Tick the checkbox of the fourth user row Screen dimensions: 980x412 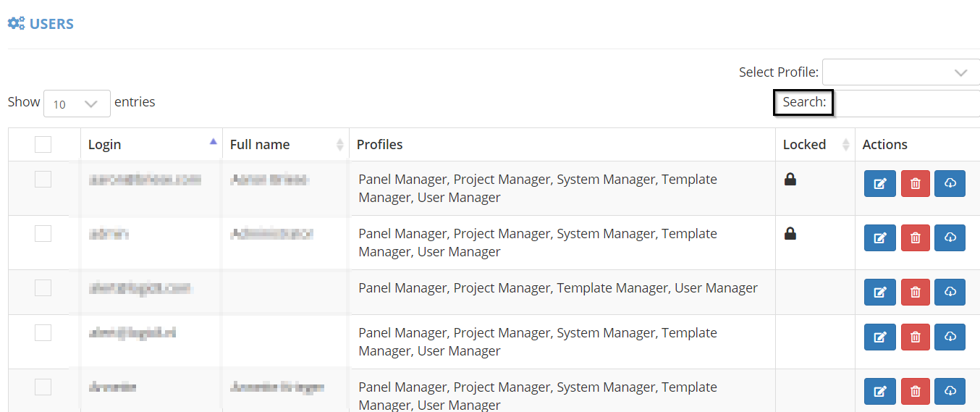[x=43, y=332]
